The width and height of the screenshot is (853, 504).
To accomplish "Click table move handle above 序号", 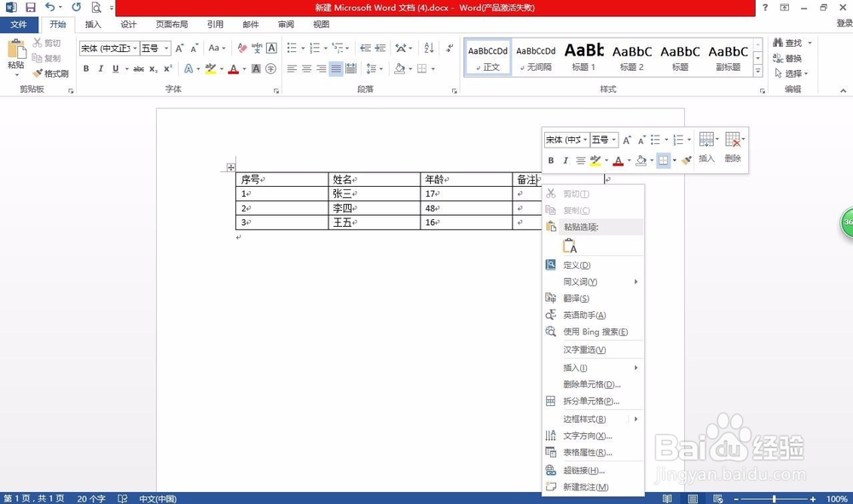I will pos(230,167).
